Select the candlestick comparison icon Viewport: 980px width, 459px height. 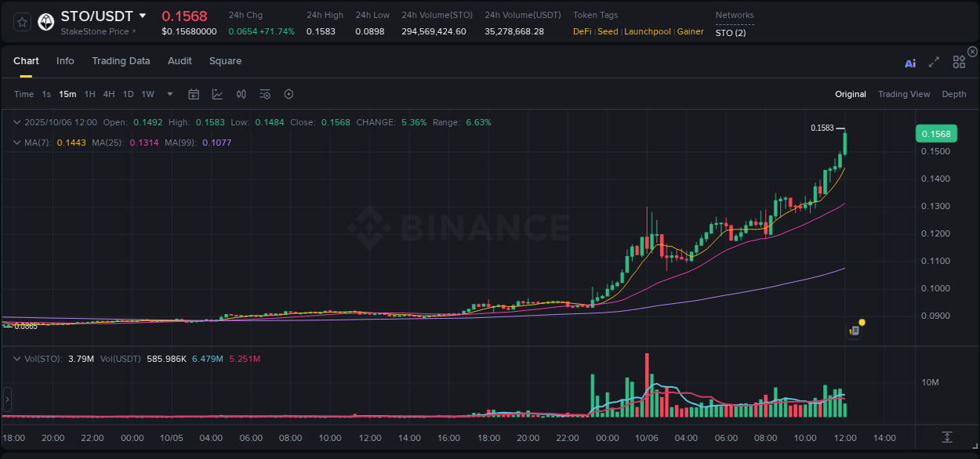[x=241, y=94]
